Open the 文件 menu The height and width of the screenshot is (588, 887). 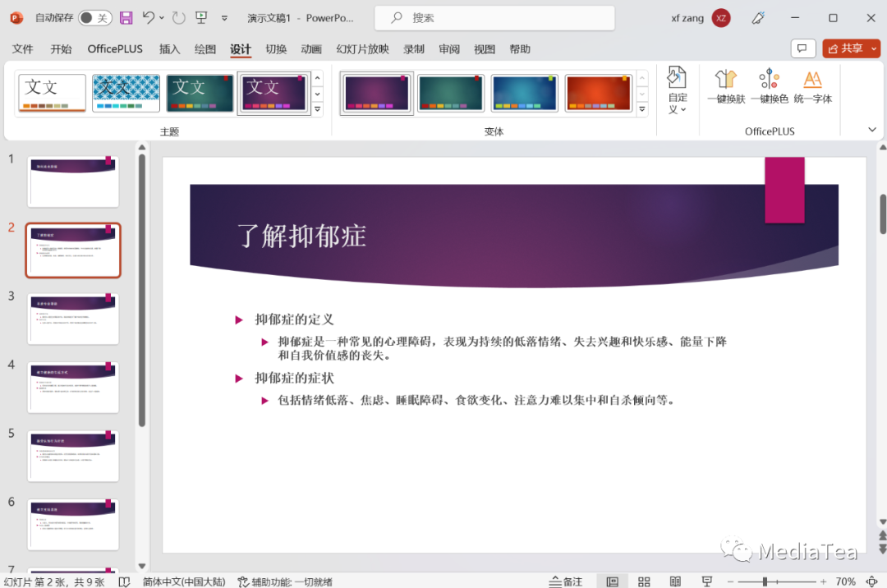23,49
